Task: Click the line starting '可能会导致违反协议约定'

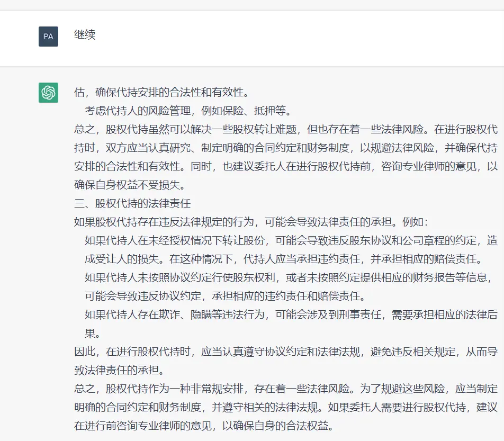Action: pyautogui.click(x=226, y=296)
